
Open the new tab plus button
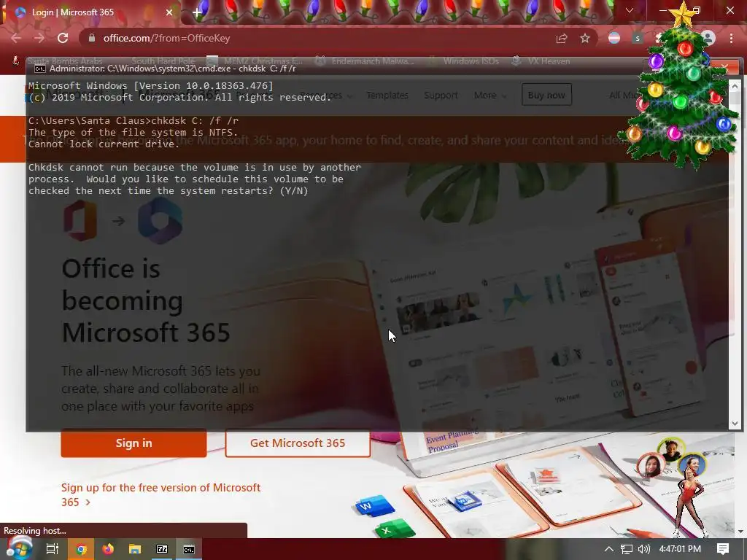pos(197,13)
